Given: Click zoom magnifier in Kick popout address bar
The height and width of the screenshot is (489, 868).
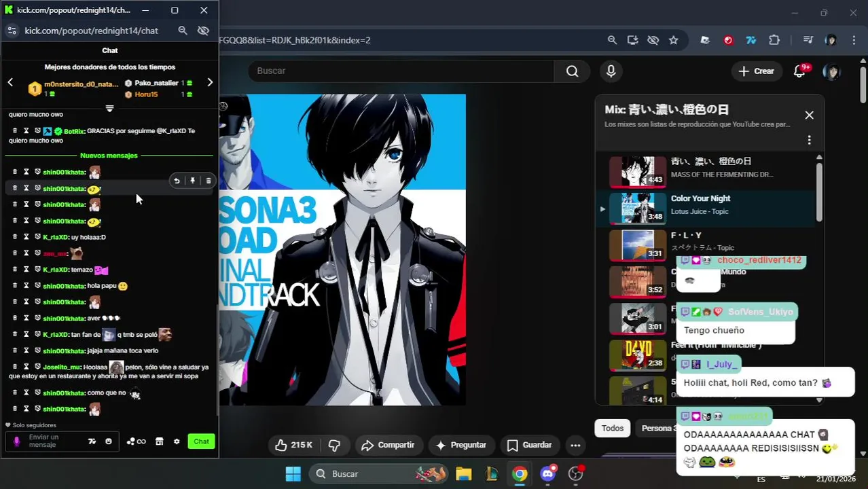Looking at the screenshot, I should tap(183, 31).
